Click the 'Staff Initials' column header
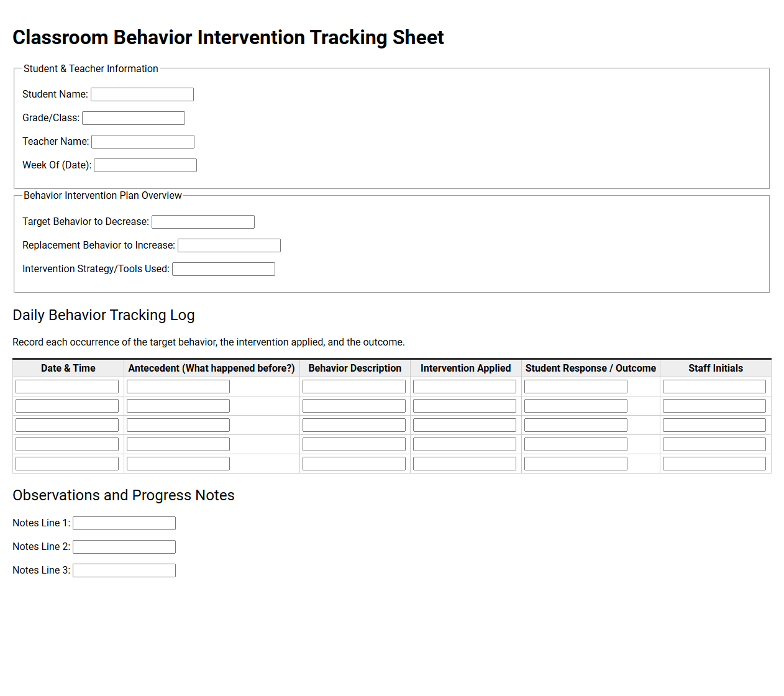 click(716, 369)
